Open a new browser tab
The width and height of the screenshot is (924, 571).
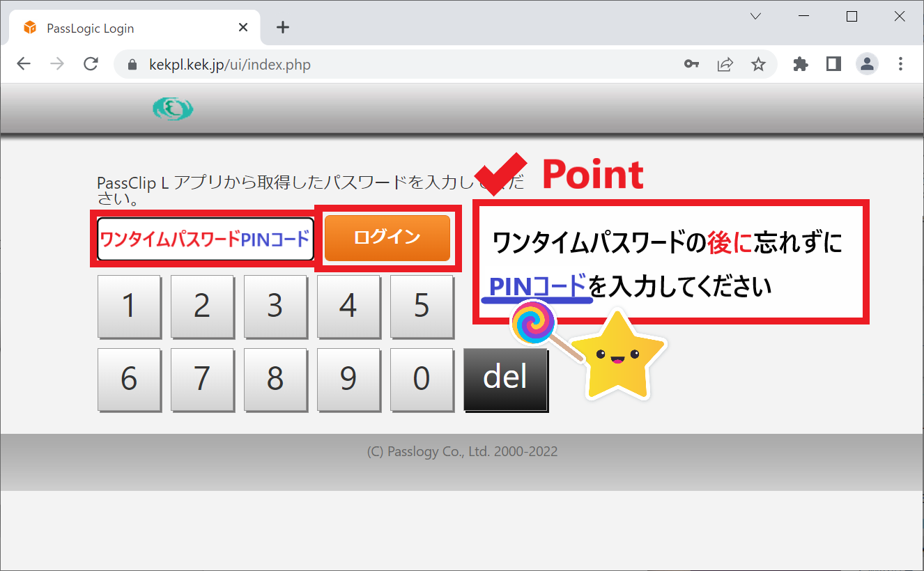pyautogui.click(x=282, y=27)
